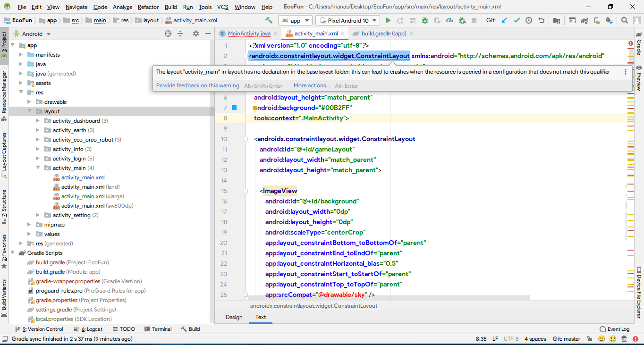Collapse the activity_main layout group

(38, 168)
